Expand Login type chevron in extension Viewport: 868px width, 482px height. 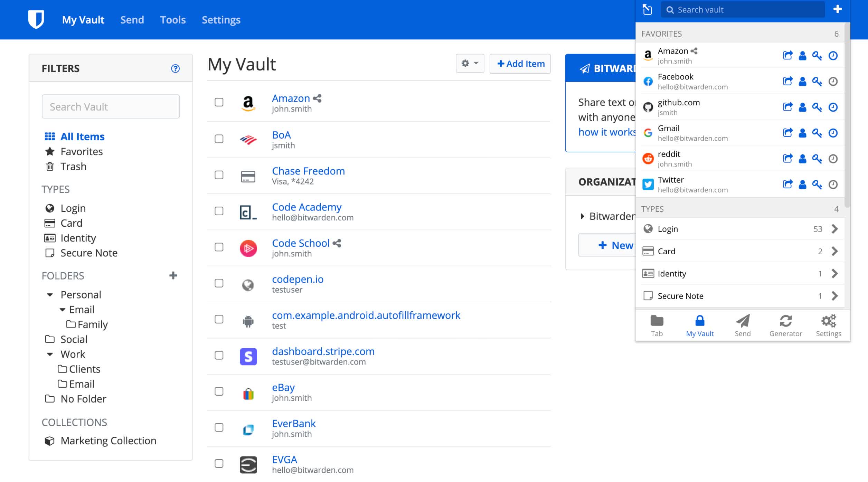(834, 229)
